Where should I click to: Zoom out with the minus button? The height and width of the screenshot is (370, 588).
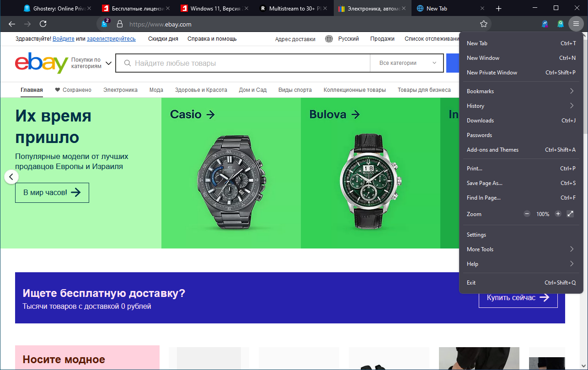click(x=527, y=214)
